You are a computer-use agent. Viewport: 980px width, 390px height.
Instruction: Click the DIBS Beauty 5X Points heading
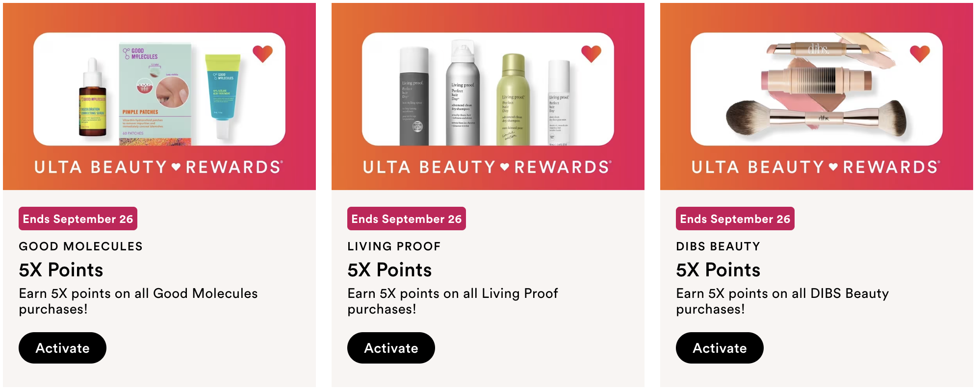click(719, 270)
